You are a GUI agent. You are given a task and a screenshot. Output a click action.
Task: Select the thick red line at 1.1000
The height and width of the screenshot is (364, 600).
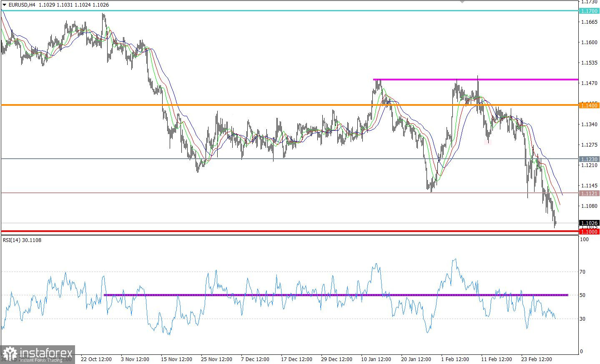(289, 231)
